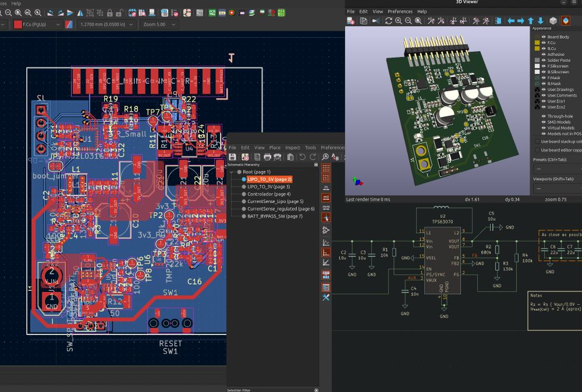
Task: Open grid size 1.2700 mm dropdown
Action: click(106, 24)
